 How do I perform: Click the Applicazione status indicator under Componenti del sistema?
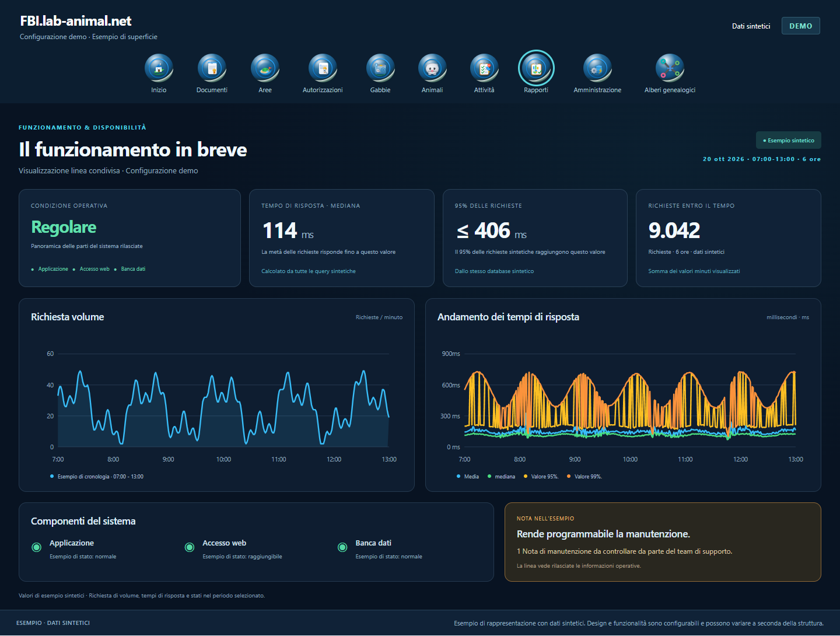click(36, 547)
